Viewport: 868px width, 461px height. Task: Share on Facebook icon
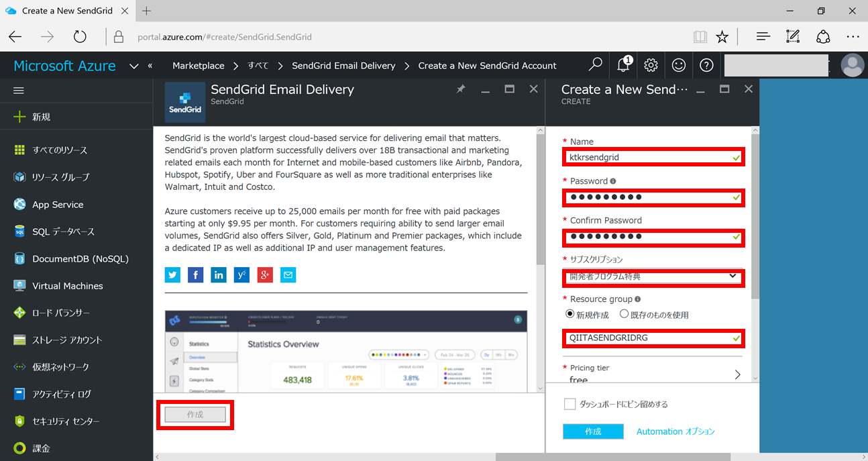point(195,274)
